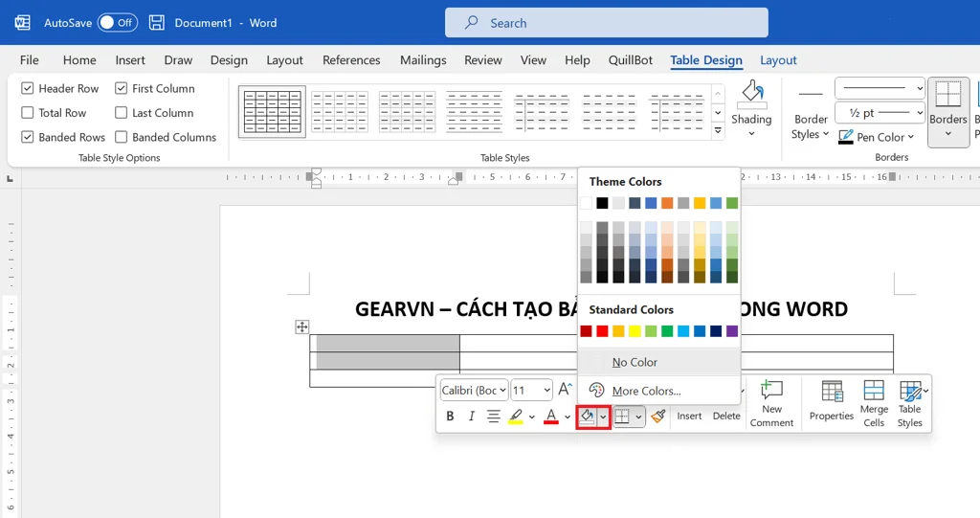Uncheck Banded Rows option

pyautogui.click(x=28, y=137)
